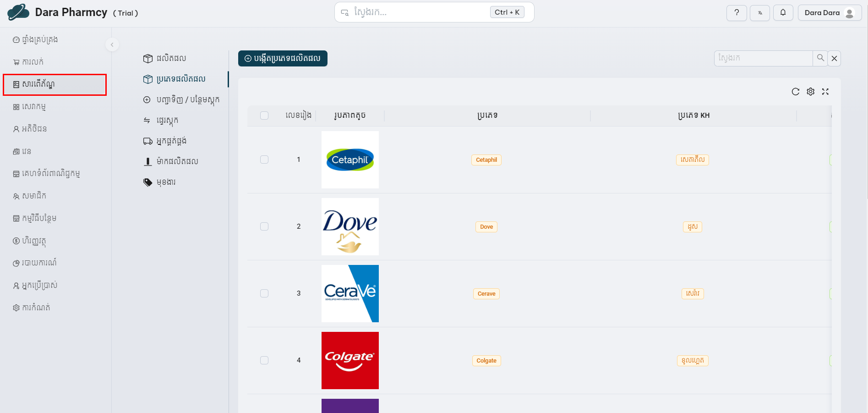Image resolution: width=868 pixels, height=413 pixels.
Task: Click the refresh table icon
Action: pyautogui.click(x=795, y=92)
